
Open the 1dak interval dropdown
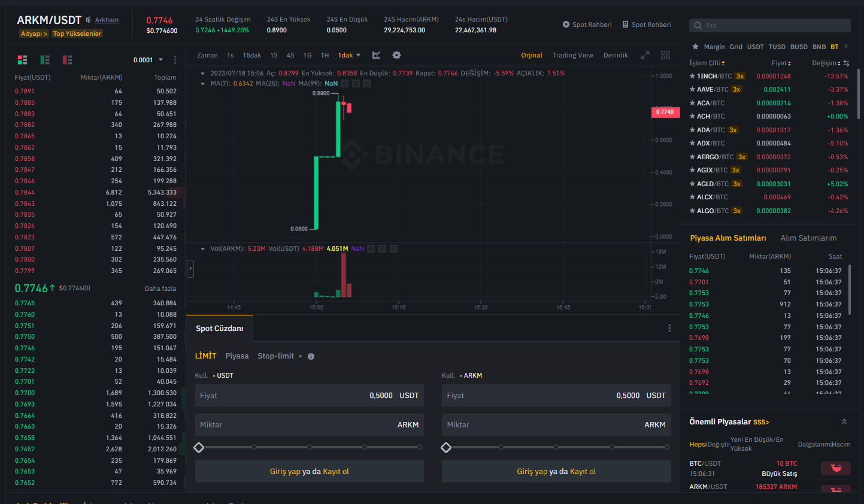tap(349, 55)
